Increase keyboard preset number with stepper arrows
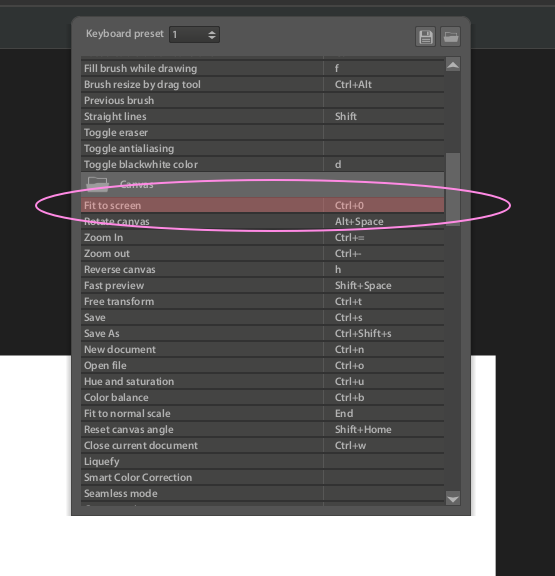Viewport: 555px width, 576px height. (212, 32)
